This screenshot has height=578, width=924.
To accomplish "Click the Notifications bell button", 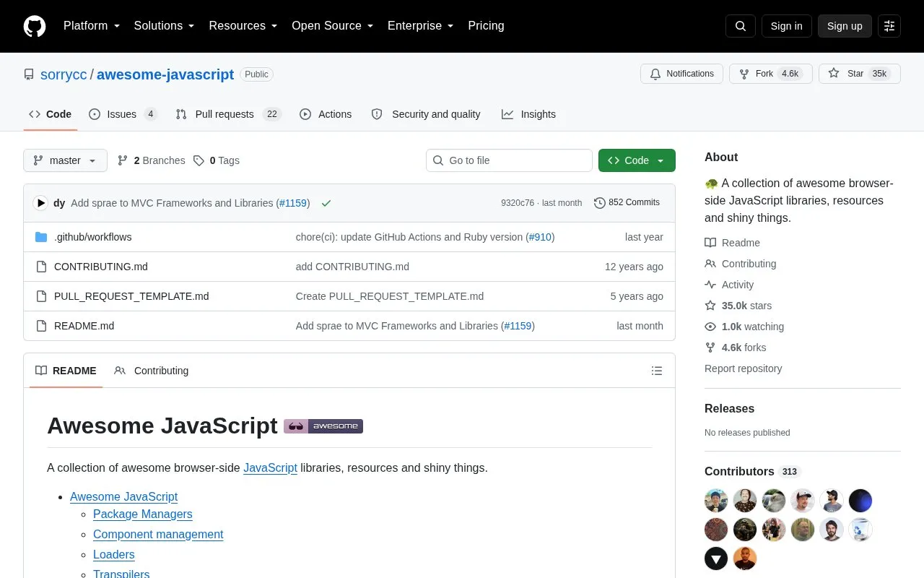I will click(681, 74).
